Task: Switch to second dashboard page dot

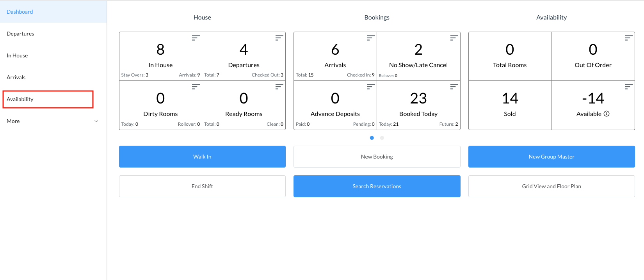Action: [x=382, y=138]
